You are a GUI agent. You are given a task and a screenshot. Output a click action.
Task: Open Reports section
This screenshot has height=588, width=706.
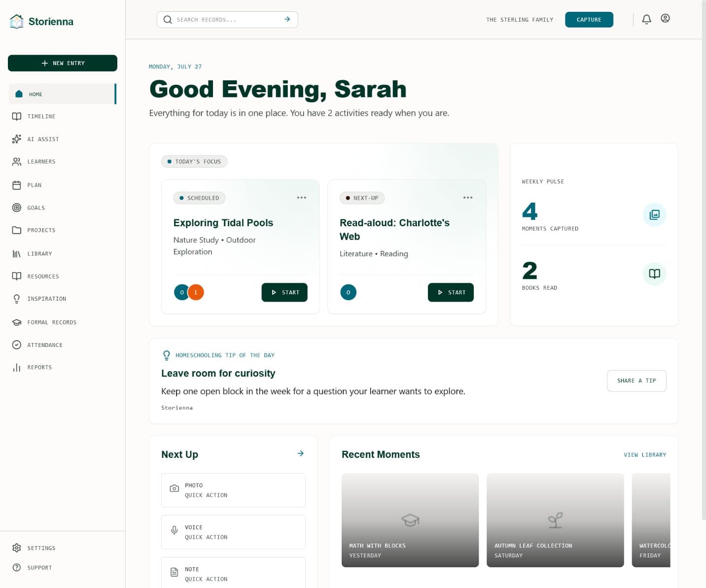(62, 367)
